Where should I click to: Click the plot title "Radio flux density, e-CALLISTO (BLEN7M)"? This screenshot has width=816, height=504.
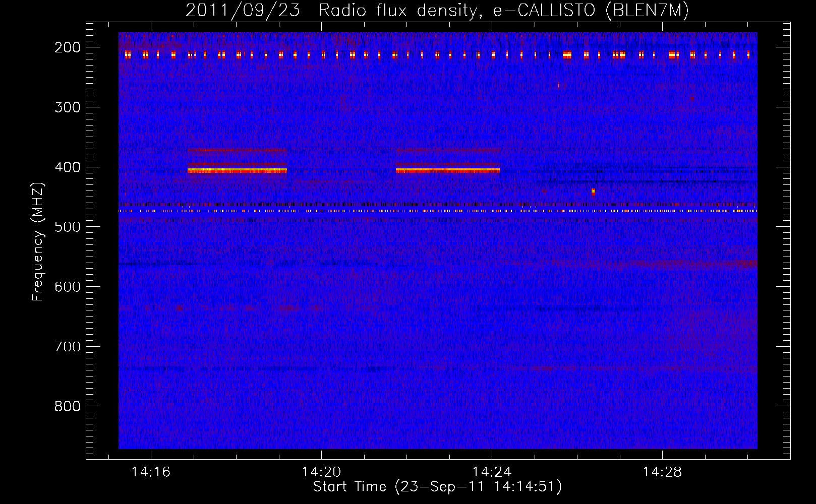[503, 11]
